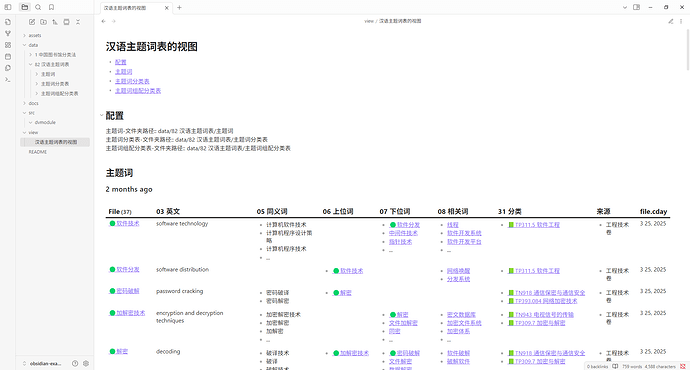Open the Search tab in sidebar
690x370 pixels.
click(x=38, y=7)
